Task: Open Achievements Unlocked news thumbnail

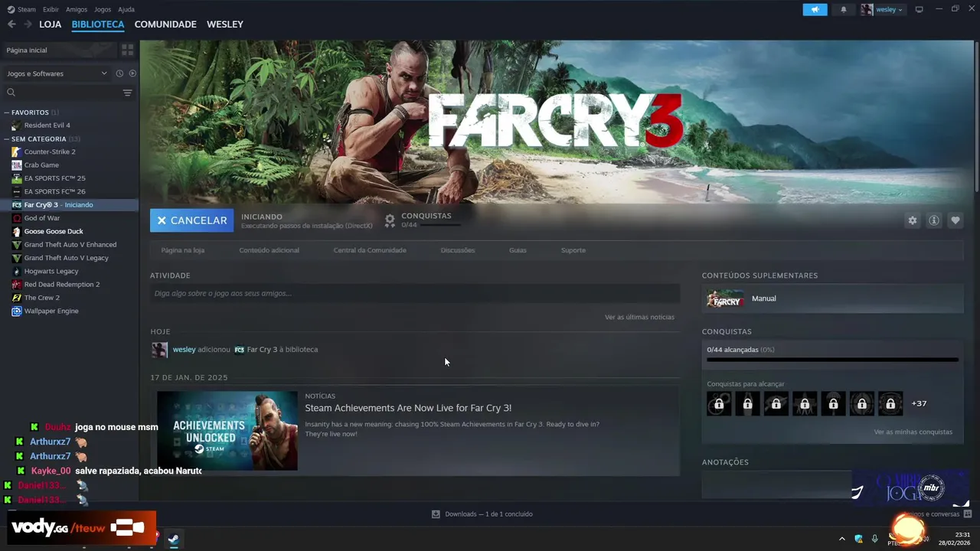Action: coord(227,431)
